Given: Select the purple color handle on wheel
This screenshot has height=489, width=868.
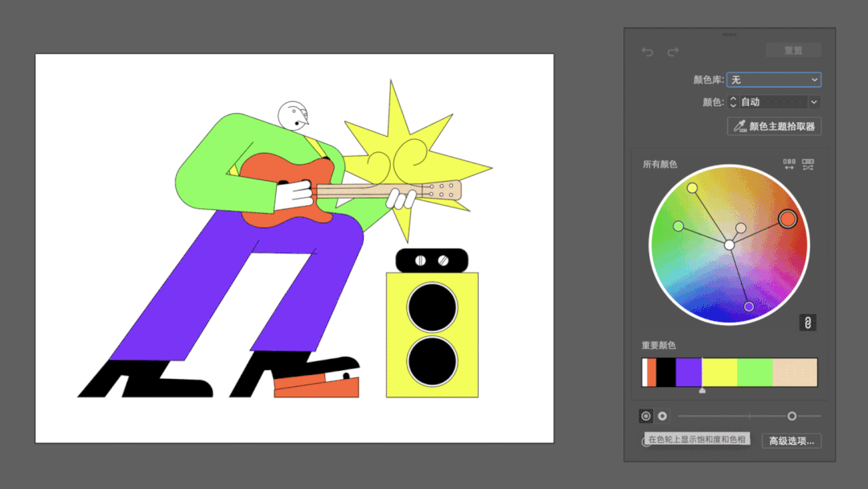Looking at the screenshot, I should 749,306.
